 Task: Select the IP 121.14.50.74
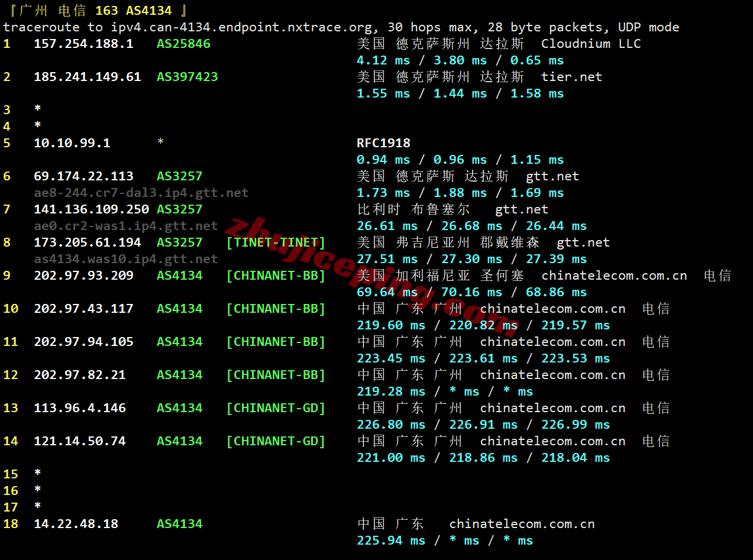(80, 441)
